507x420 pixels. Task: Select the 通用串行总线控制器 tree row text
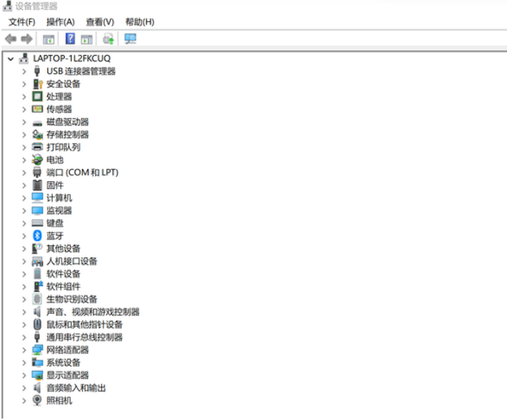[84, 337]
